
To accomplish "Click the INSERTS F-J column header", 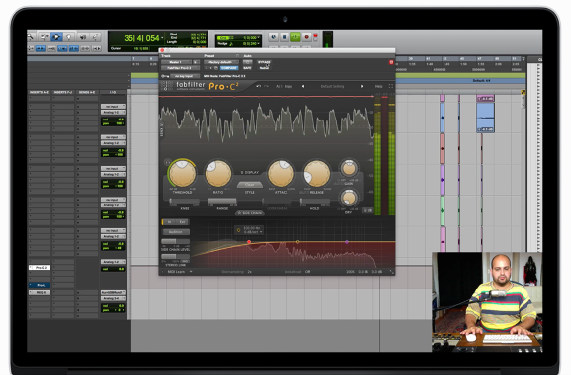I will point(63,92).
